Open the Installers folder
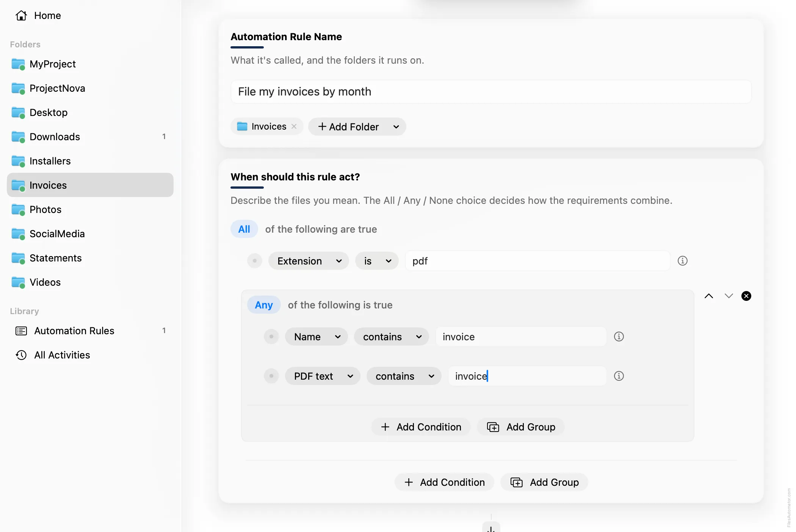 click(90, 161)
